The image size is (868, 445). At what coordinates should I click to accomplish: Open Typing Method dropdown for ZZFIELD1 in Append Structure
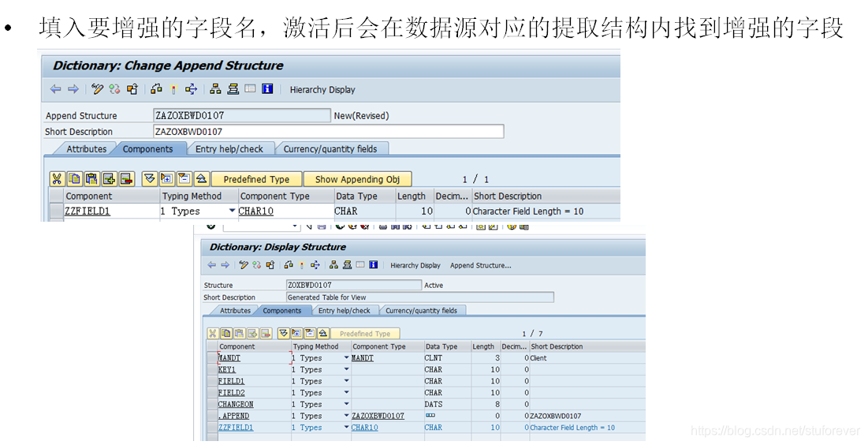click(x=232, y=211)
